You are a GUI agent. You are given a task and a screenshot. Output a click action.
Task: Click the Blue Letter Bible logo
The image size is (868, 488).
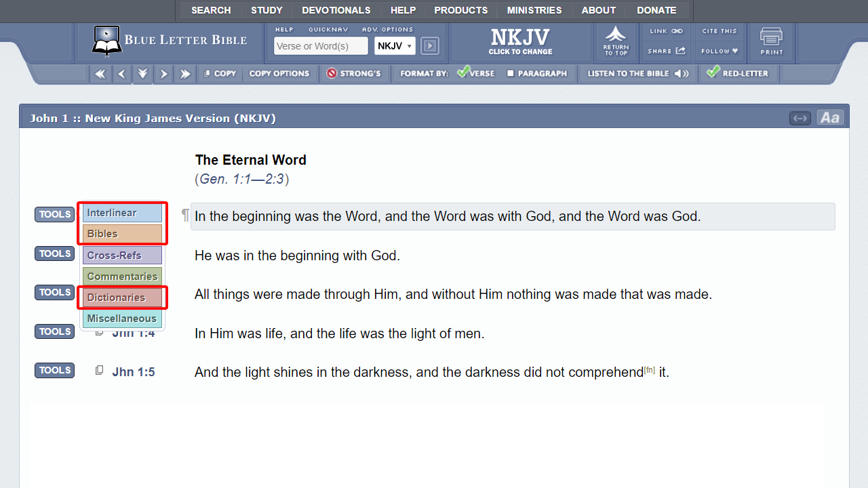170,41
